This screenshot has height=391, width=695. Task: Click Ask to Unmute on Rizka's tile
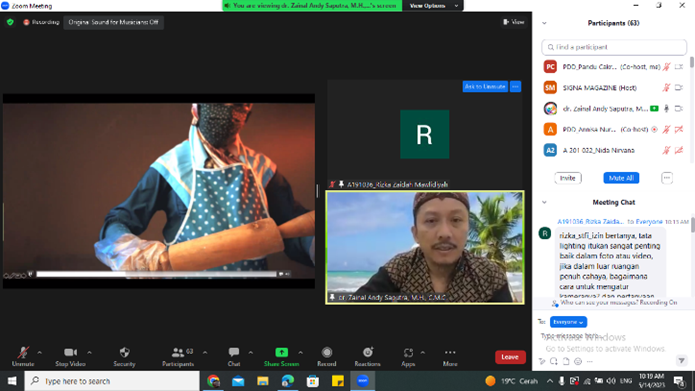coord(485,86)
